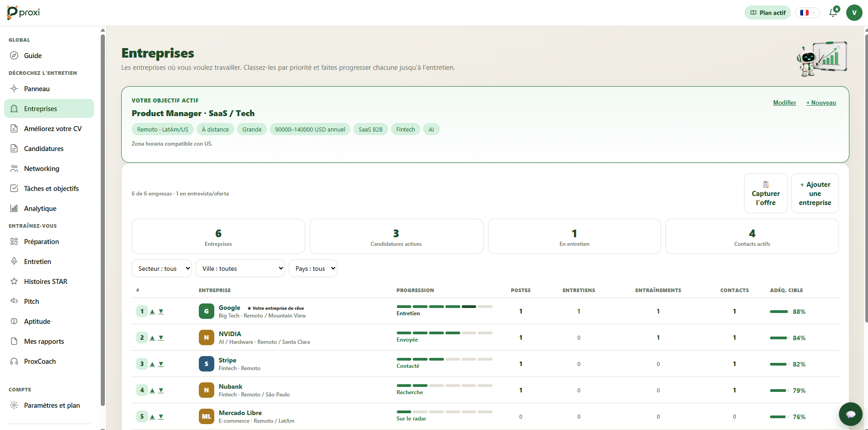Move Stripe up in priority
The width and height of the screenshot is (868, 430).
point(153,364)
